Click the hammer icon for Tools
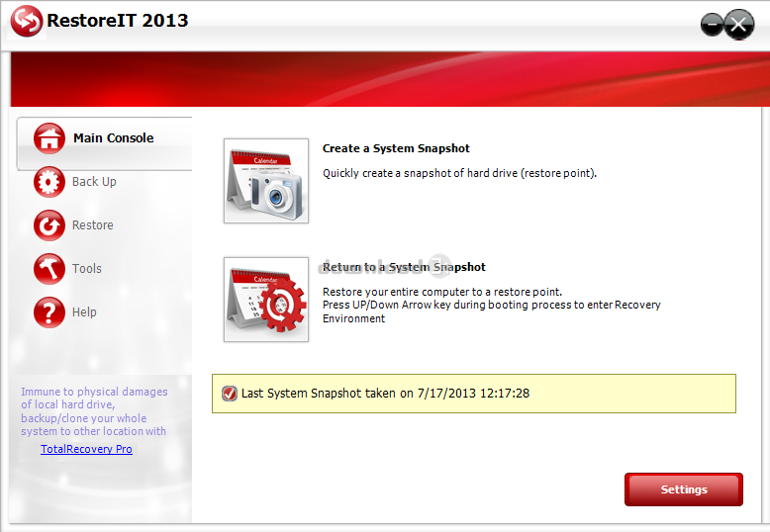Screen dimensions: 770x532 pos(49,269)
